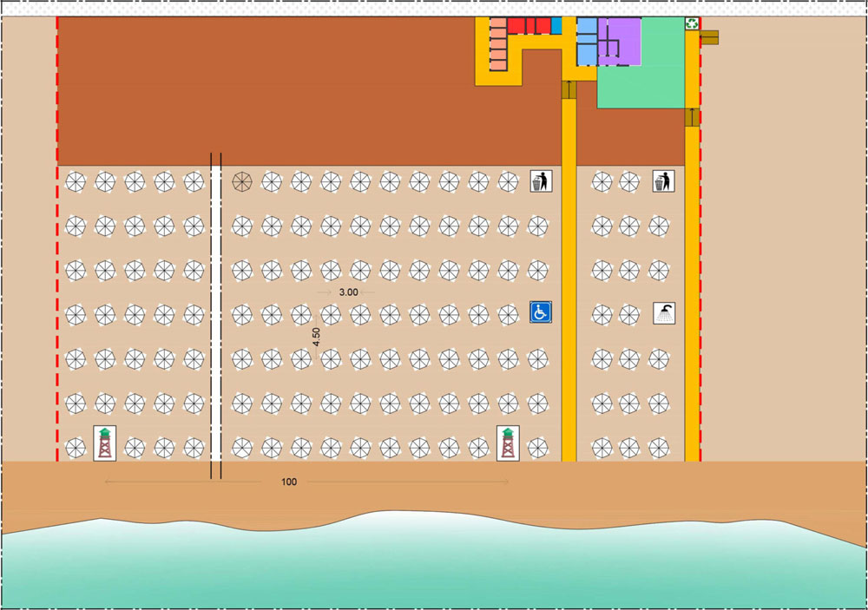Click the trash bin icon between the two yellow walkways

pos(663,181)
